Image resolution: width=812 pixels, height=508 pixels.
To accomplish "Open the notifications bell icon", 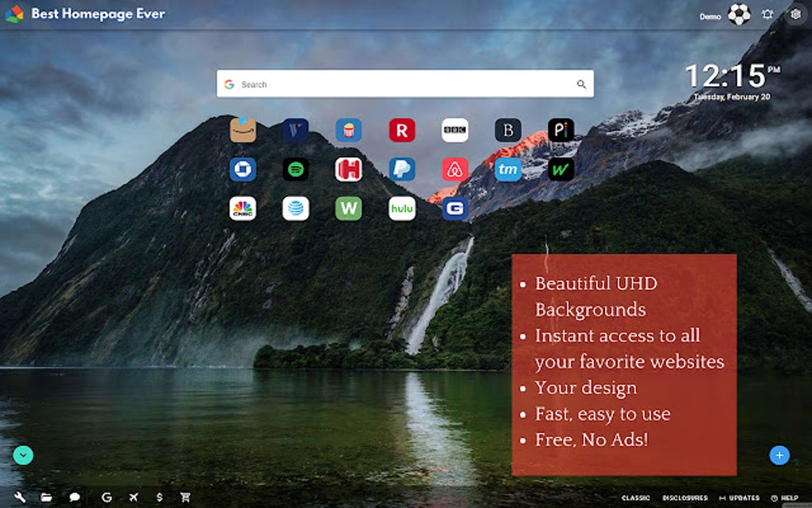I will [767, 14].
